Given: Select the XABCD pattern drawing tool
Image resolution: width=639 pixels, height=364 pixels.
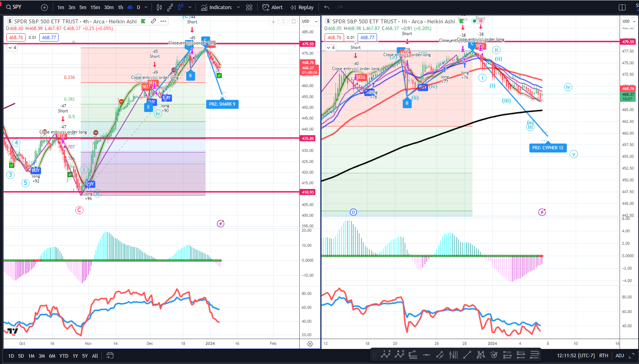Looking at the screenshot, I should click(x=480, y=355).
